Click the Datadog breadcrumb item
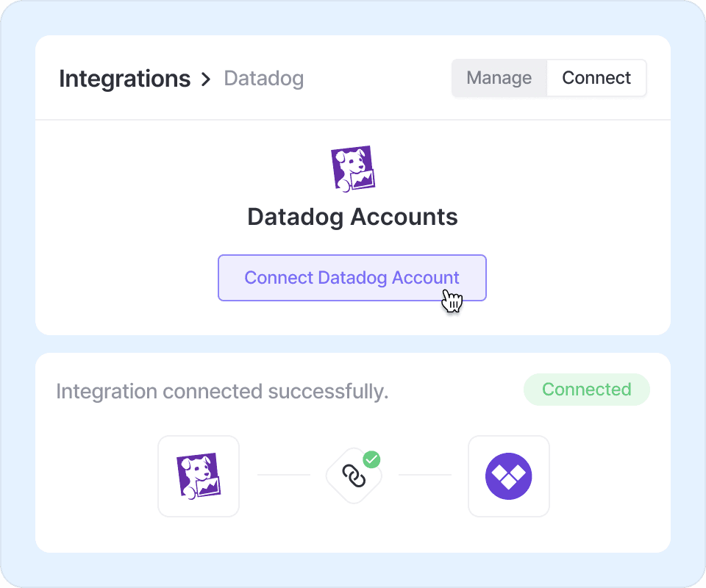This screenshot has height=588, width=706. tap(263, 79)
